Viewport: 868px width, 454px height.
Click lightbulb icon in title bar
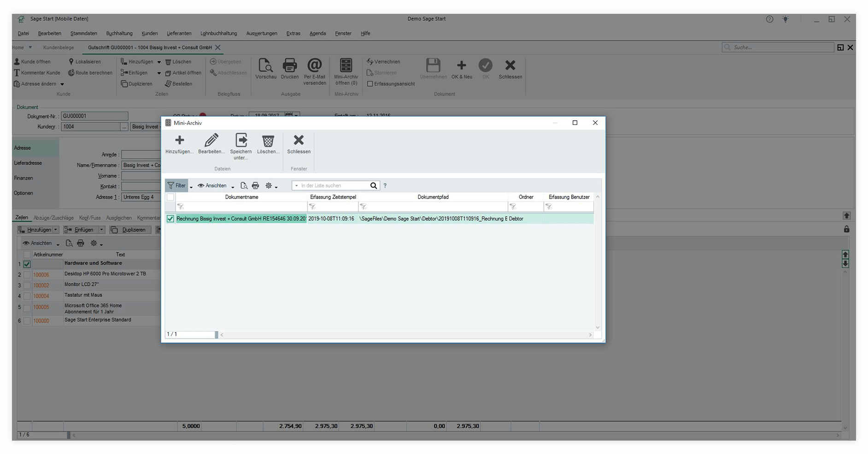(x=786, y=19)
